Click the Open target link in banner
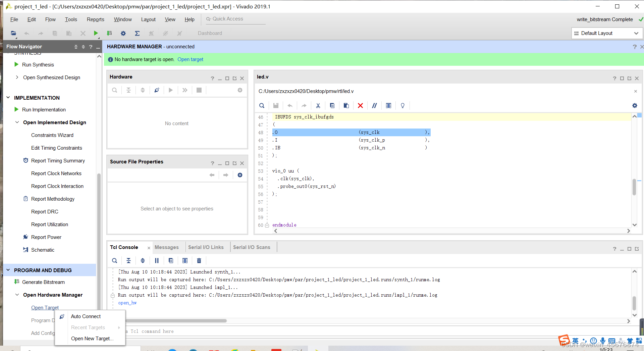Image resolution: width=644 pixels, height=351 pixels. (190, 59)
